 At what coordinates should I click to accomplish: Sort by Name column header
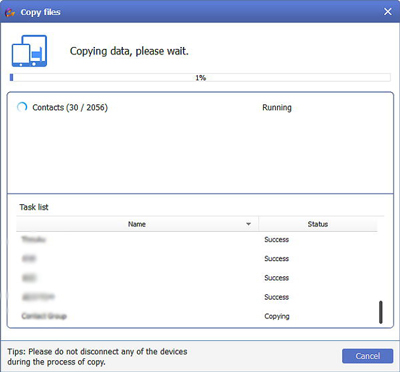click(137, 224)
